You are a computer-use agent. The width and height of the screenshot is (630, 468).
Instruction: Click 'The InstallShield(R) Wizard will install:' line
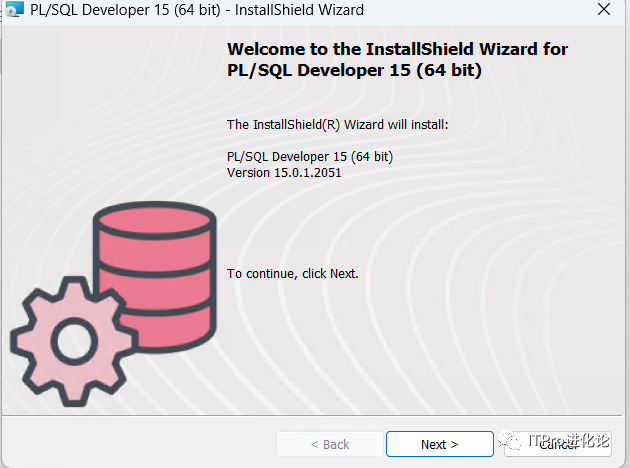[338, 125]
